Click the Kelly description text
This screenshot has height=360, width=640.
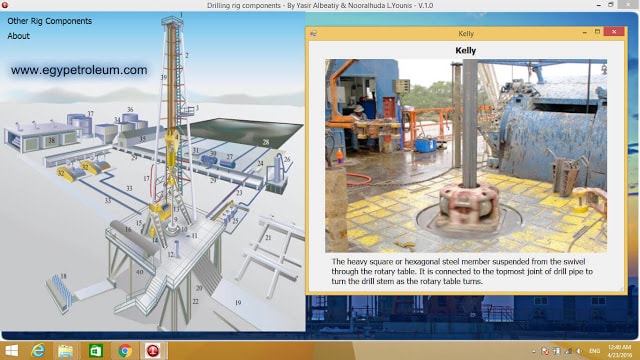click(x=462, y=271)
